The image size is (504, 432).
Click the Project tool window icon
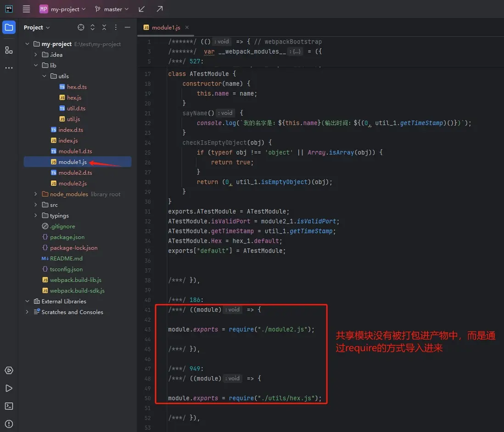coord(9,28)
